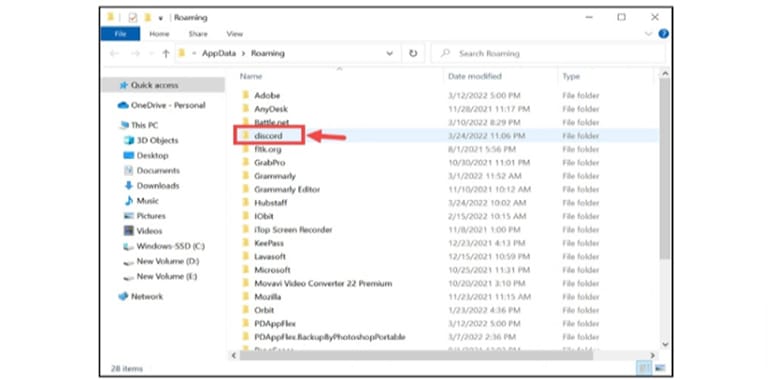Open the address bar history dropdown

pos(390,53)
